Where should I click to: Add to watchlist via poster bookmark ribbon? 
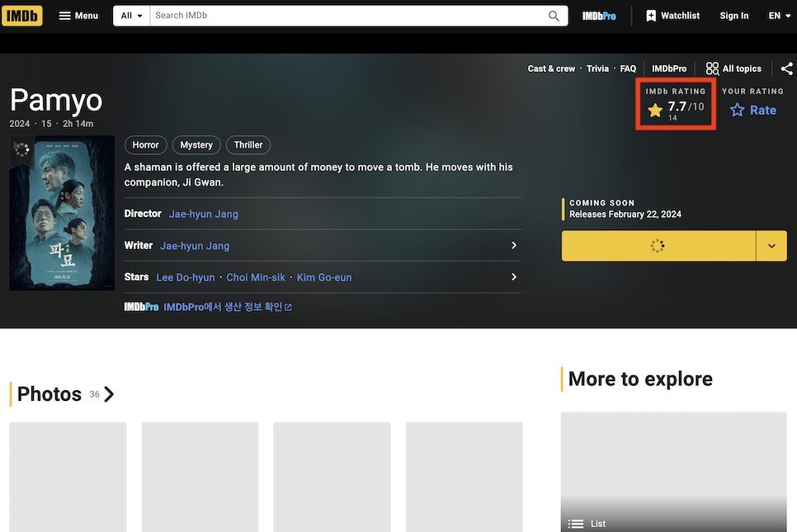coord(21,150)
